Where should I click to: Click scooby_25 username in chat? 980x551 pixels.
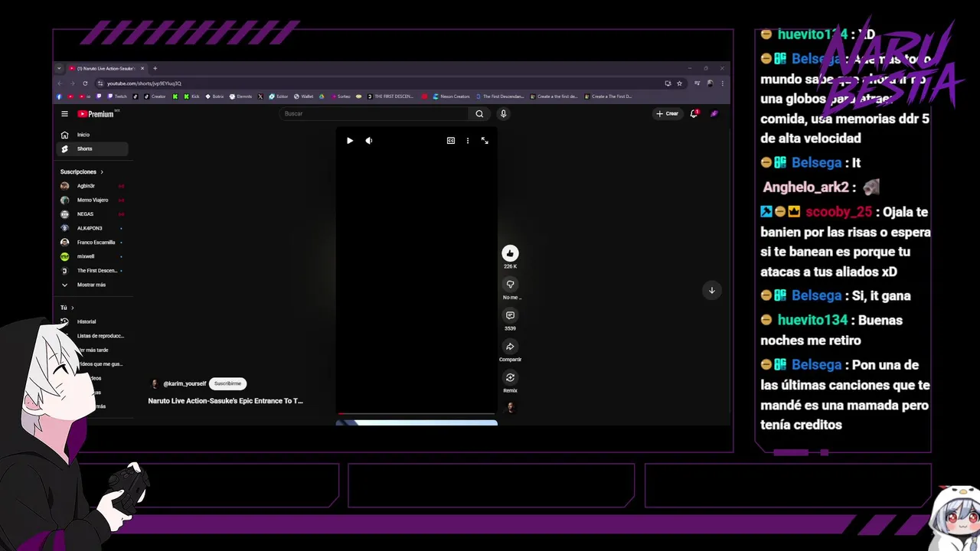pyautogui.click(x=838, y=212)
